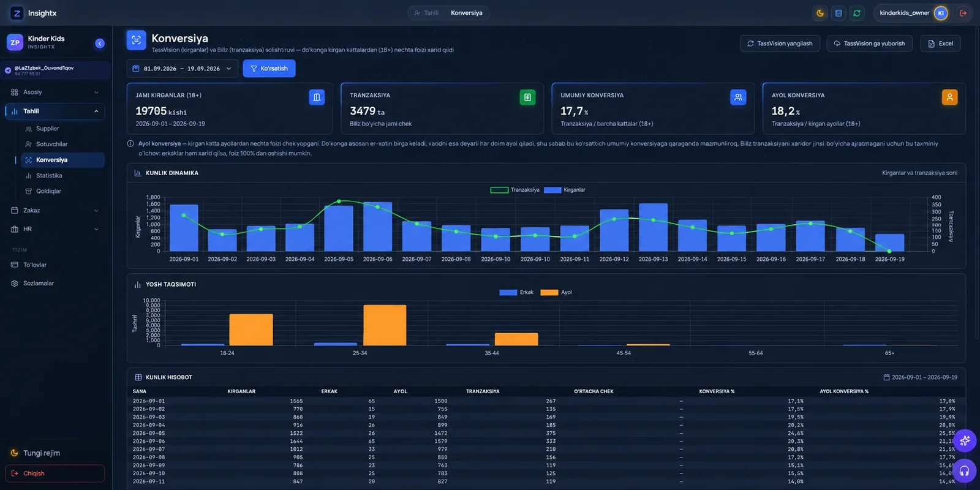Toggle dark mode with the moon icon
Viewport: 980px width, 490px height.
(x=820, y=13)
